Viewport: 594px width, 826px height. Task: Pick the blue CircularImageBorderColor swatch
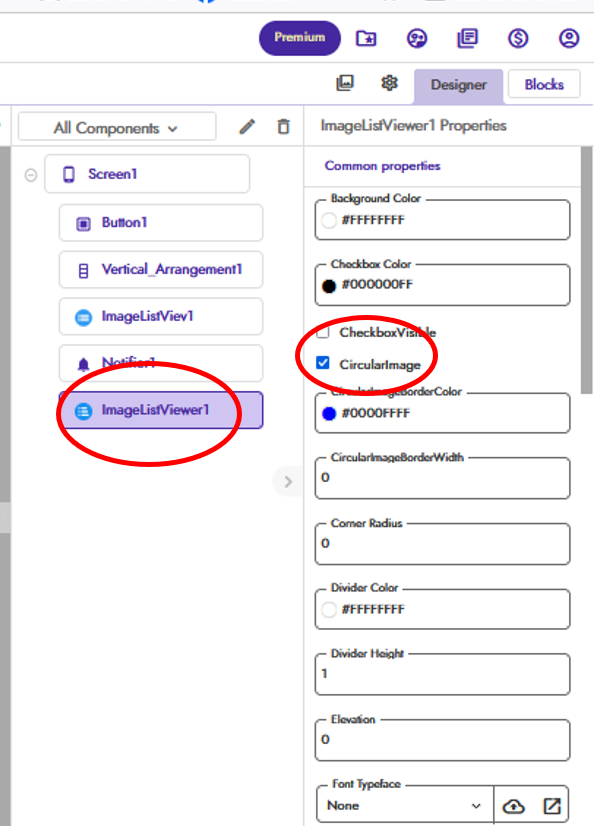329,414
